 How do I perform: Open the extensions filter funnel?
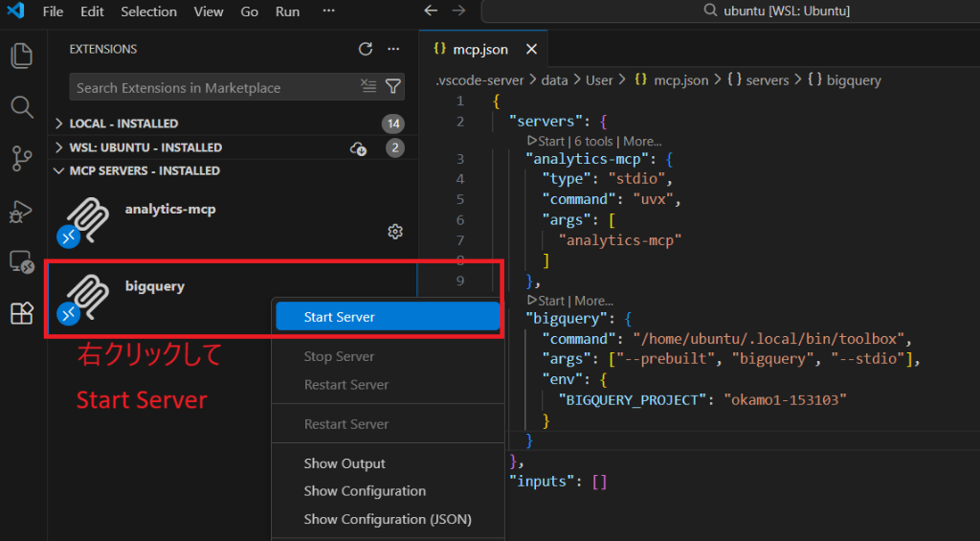[x=393, y=86]
